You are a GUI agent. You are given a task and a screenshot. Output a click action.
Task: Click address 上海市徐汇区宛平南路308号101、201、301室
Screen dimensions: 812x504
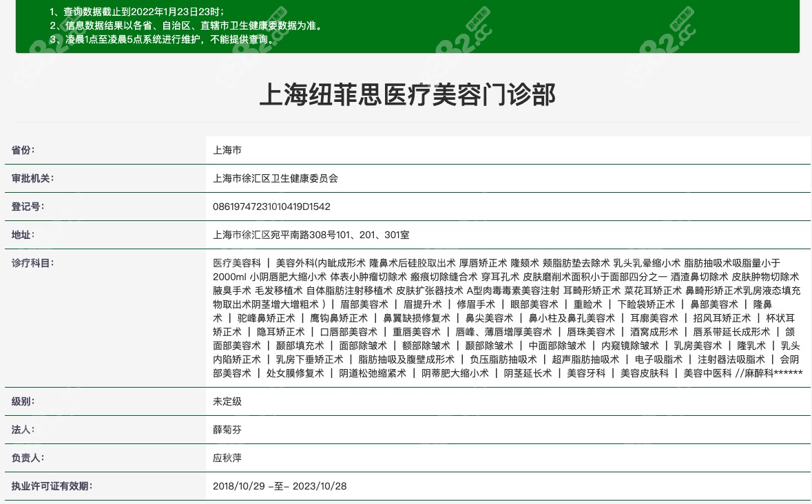pos(311,235)
